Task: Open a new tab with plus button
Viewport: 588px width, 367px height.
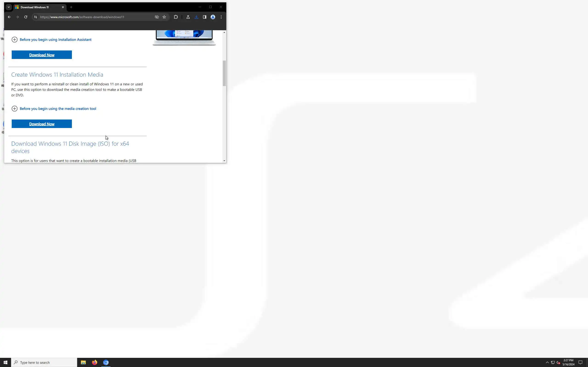Action: pos(71,7)
